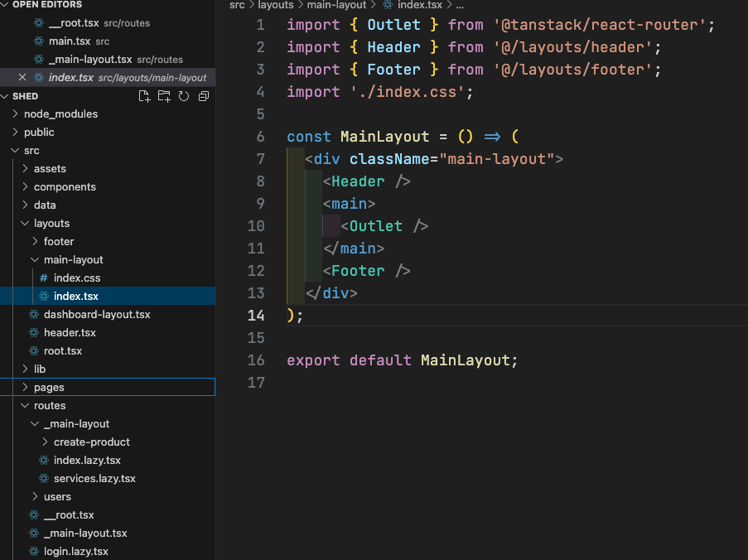Click the React icon beside __root.tsx in routes
The width and height of the screenshot is (748, 560).
[x=33, y=514]
